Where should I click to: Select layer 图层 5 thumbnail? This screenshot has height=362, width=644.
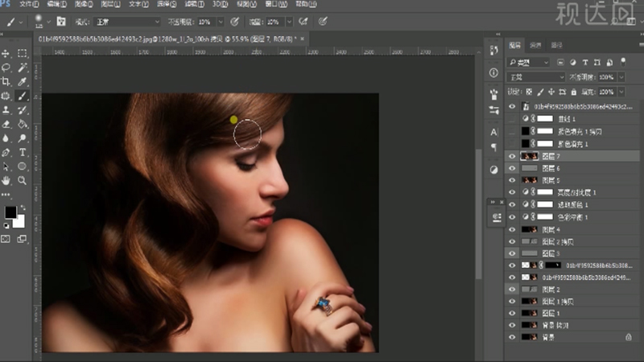click(x=529, y=180)
